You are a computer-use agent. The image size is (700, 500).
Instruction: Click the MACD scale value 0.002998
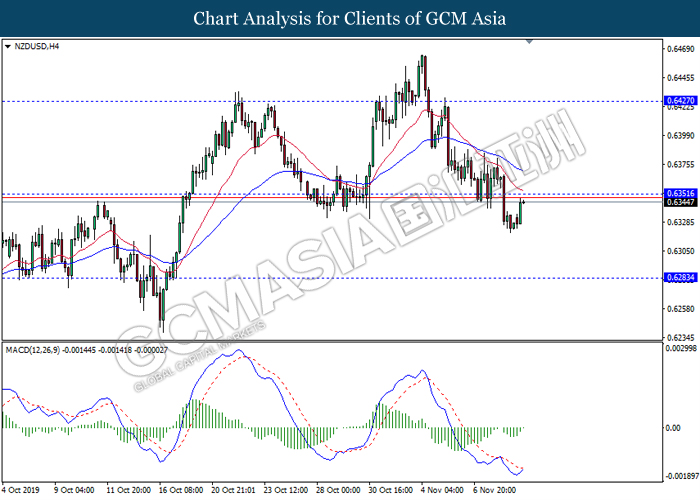(682, 348)
